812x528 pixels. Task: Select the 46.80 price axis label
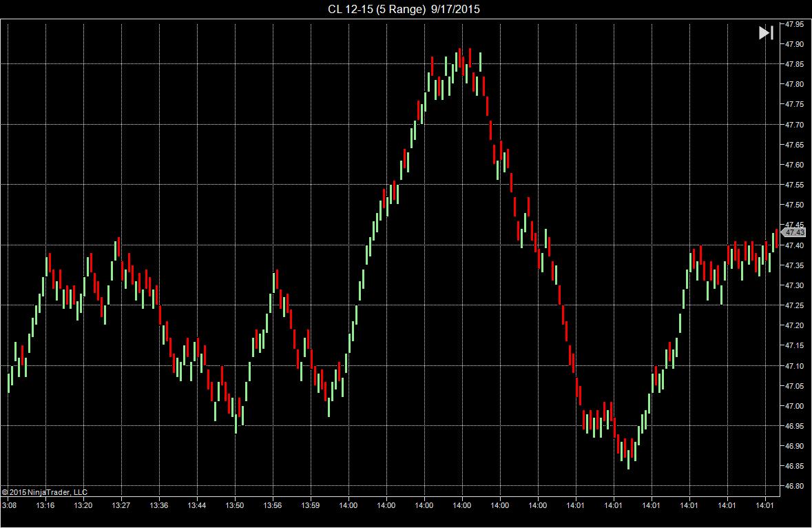click(x=795, y=486)
